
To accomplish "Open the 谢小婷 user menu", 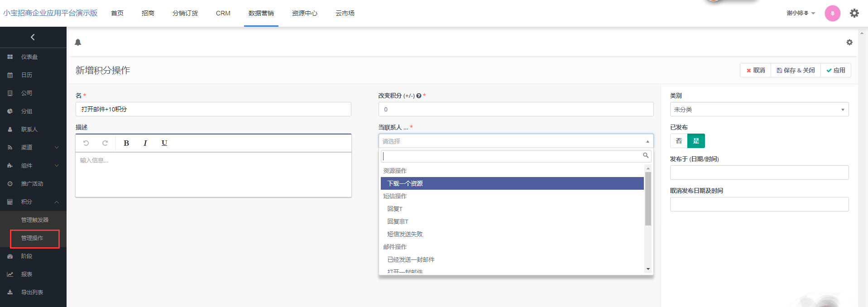I will (x=801, y=13).
